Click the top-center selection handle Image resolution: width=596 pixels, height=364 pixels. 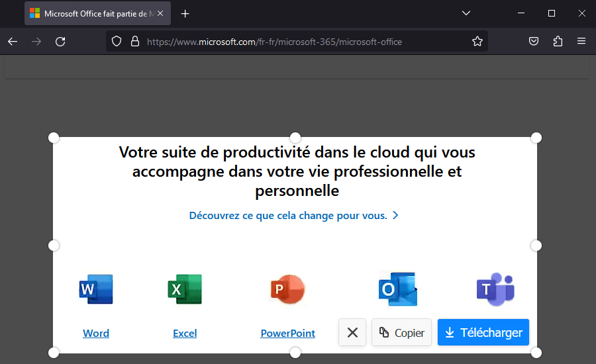click(x=295, y=138)
